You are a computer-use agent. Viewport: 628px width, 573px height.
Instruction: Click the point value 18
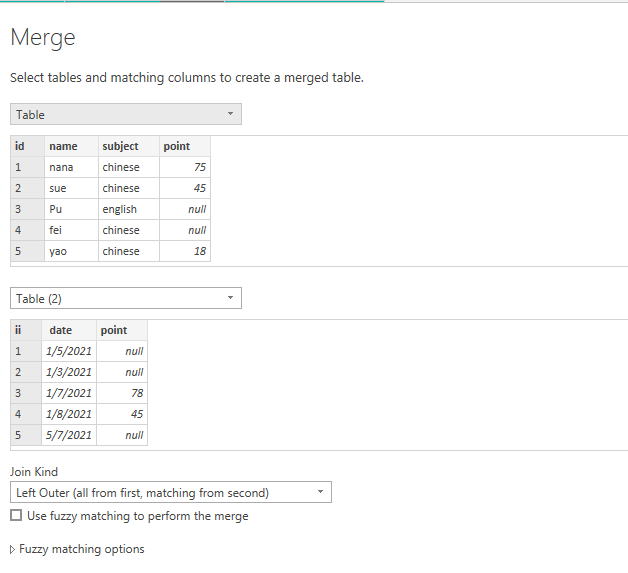[185, 251]
